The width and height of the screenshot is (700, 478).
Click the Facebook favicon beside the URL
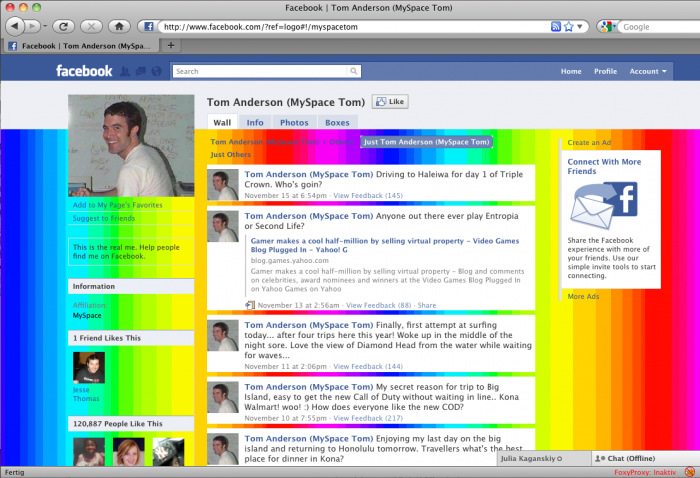coord(149,26)
